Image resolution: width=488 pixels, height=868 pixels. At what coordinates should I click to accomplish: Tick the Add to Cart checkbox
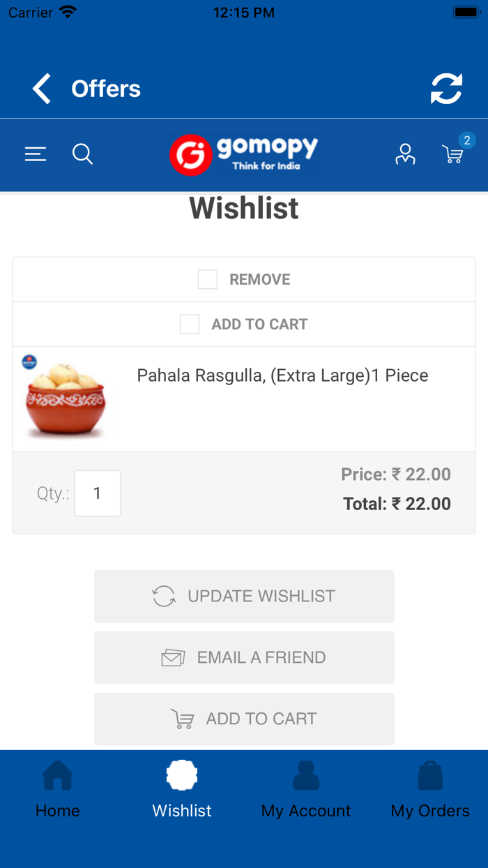click(190, 324)
